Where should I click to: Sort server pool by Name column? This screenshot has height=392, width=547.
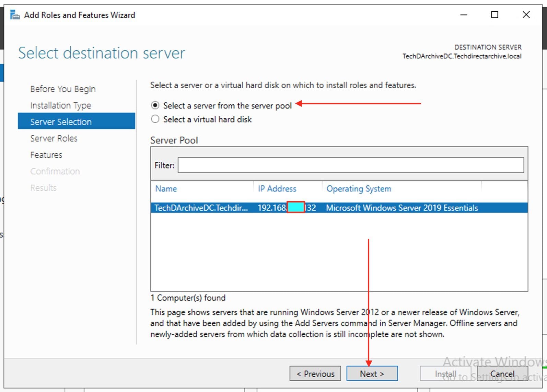point(166,189)
